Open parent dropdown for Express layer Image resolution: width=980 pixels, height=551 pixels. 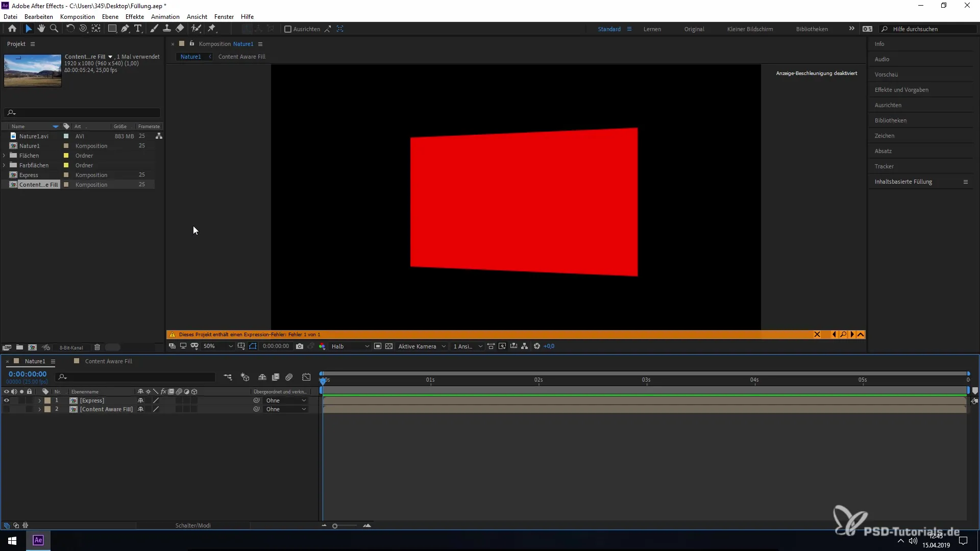click(x=286, y=401)
